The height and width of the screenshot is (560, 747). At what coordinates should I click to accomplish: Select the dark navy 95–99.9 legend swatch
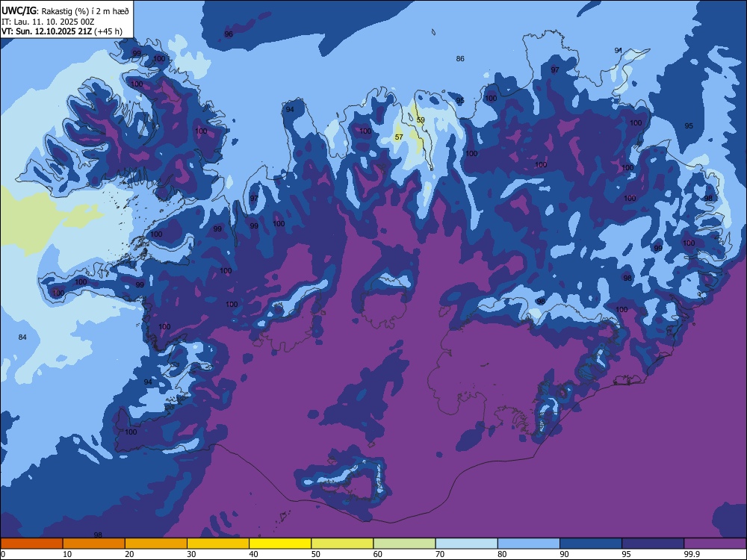653,544
